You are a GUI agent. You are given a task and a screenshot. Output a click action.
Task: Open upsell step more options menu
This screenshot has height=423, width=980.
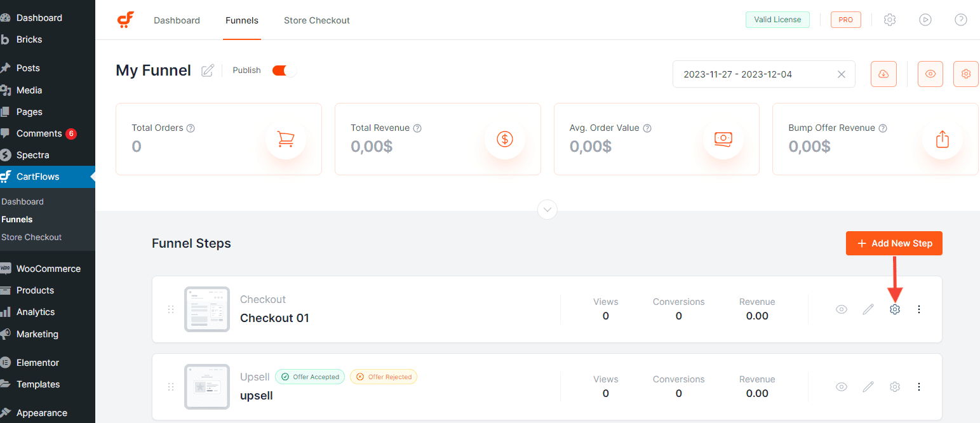(919, 387)
